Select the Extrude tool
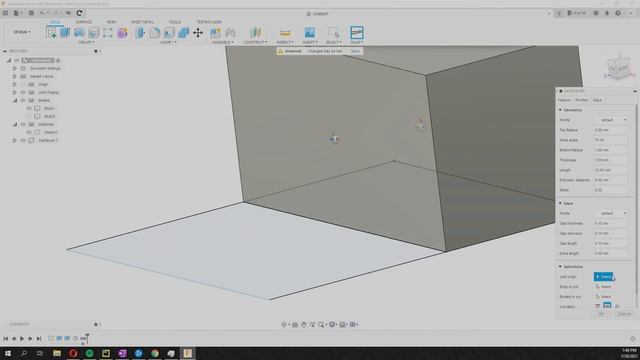This screenshot has height=360, width=640. [x=65, y=33]
